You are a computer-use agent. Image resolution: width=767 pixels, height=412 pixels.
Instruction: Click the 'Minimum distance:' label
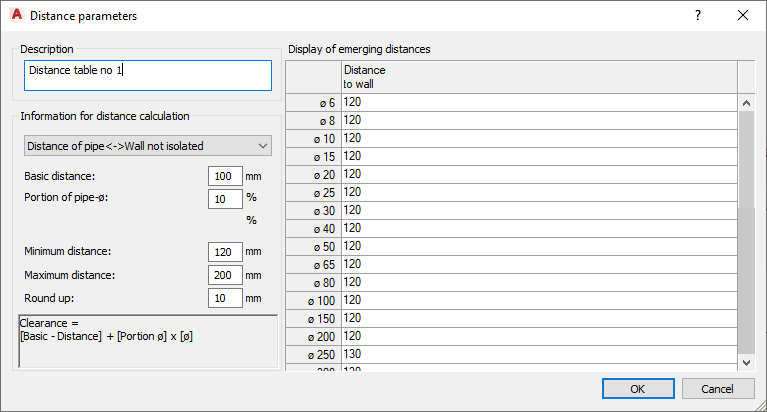(x=68, y=252)
